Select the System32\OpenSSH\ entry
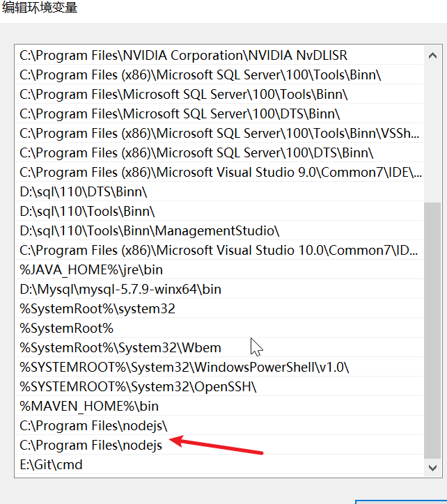 pyautogui.click(x=219, y=386)
